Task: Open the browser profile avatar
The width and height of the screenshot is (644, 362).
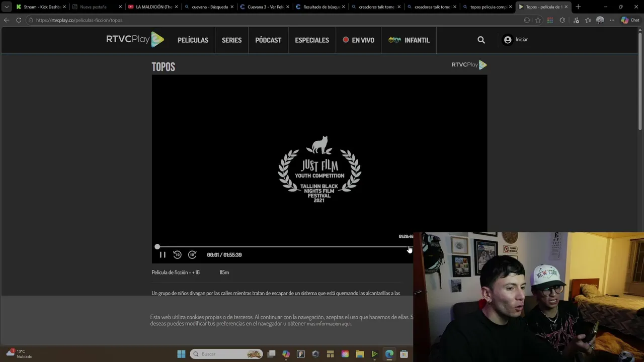Action: click(600, 20)
